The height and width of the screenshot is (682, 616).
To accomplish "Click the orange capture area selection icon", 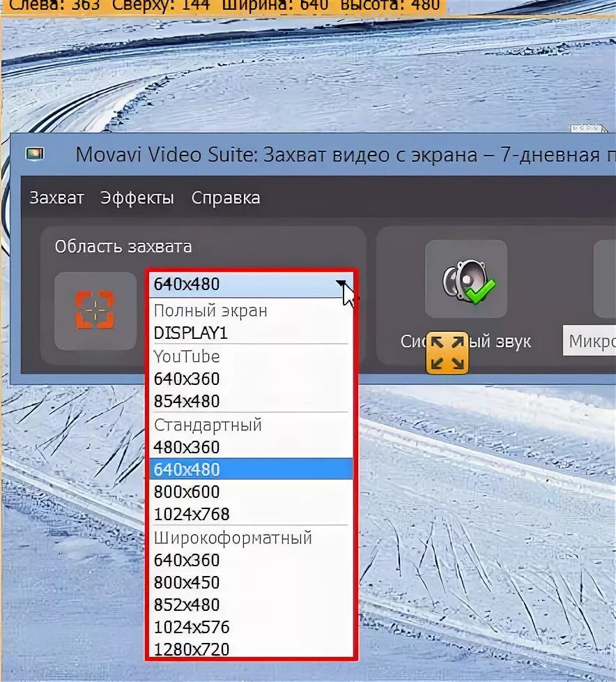I will click(95, 310).
